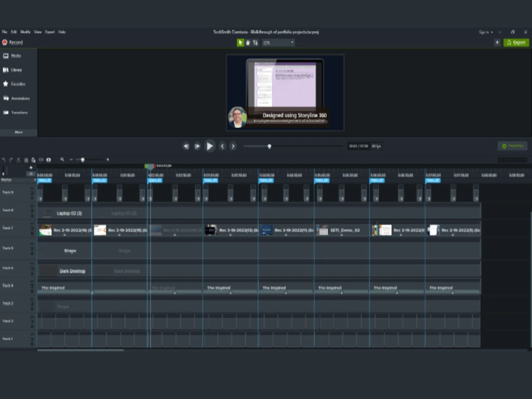The height and width of the screenshot is (399, 532).
Task: Activate the Pan hand tool above canvas
Action: (248, 43)
